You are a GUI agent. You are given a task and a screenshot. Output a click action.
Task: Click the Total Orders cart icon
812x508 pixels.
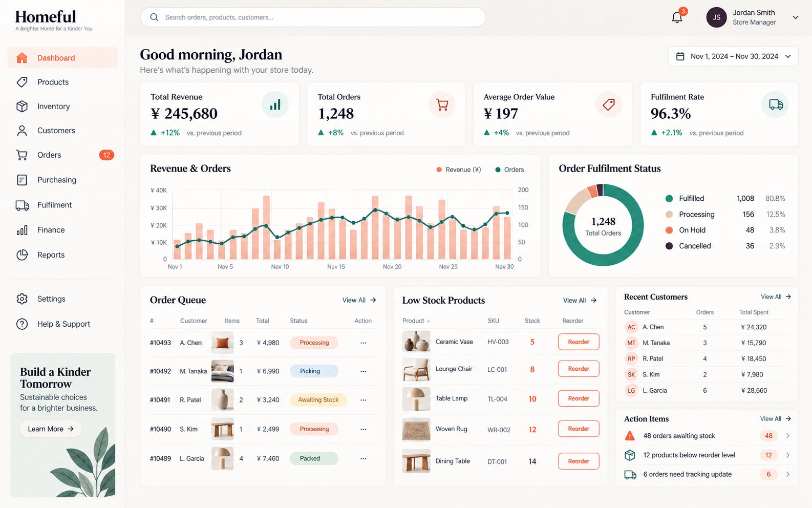coord(442,104)
